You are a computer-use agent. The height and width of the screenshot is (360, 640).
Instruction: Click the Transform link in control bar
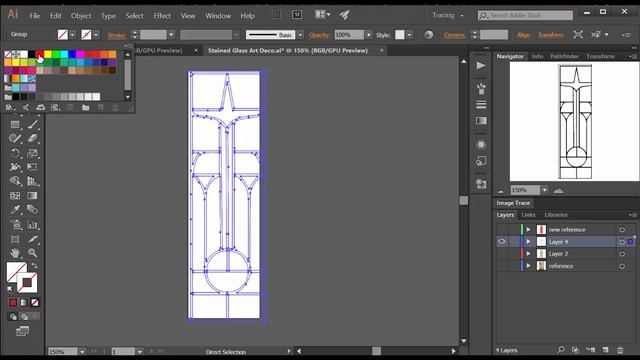(x=551, y=35)
